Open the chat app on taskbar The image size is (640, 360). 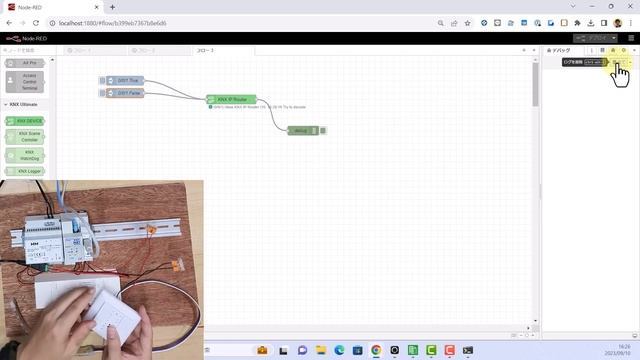tap(302, 350)
